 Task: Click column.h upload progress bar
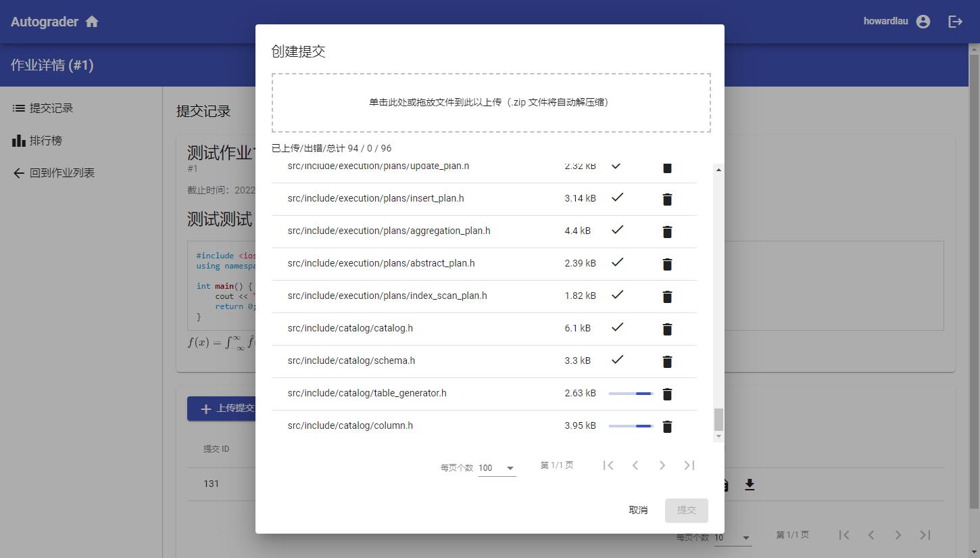tap(631, 426)
